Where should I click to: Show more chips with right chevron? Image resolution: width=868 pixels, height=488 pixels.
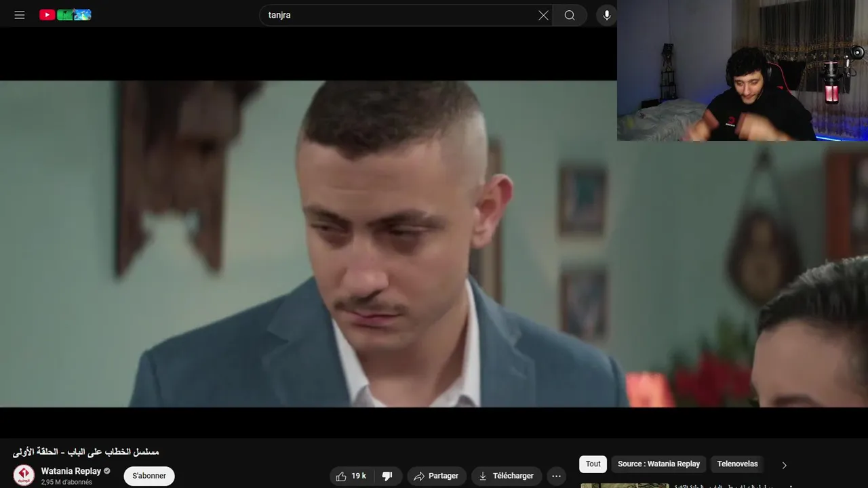point(784,465)
